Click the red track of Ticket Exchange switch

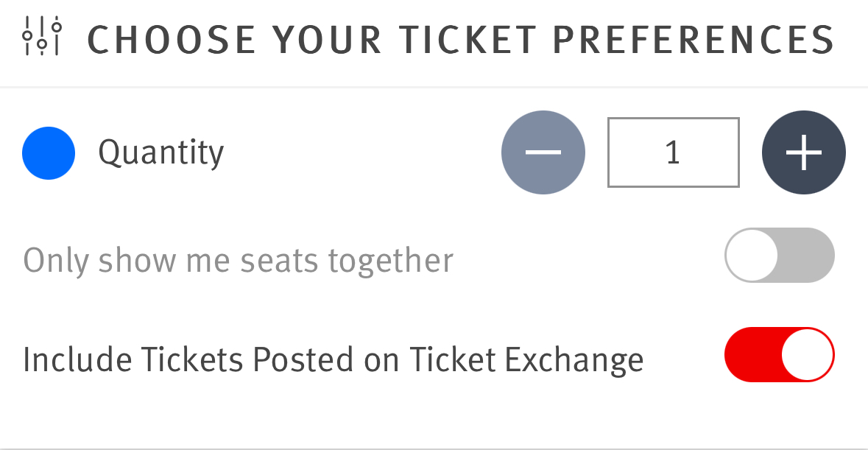click(x=751, y=354)
